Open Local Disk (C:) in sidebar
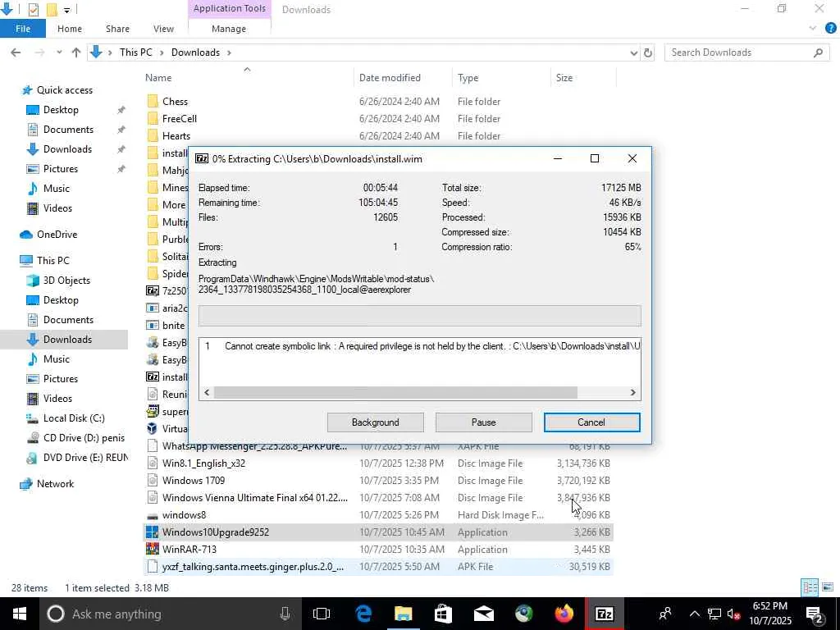Viewport: 840px width, 630px height. point(74,418)
